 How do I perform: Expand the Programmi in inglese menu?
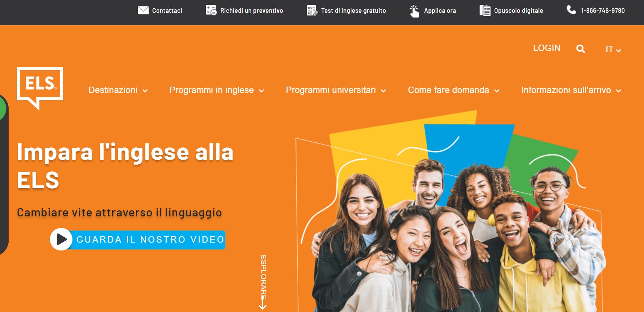[217, 90]
